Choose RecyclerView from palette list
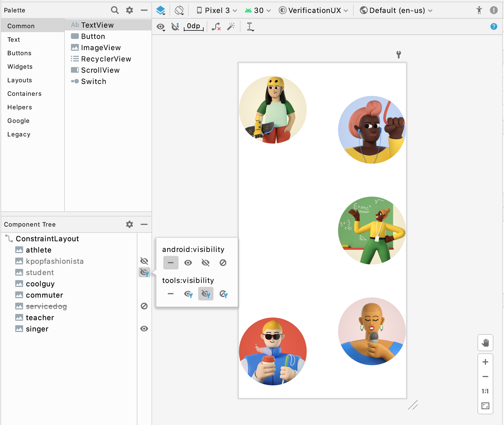The width and height of the screenshot is (504, 425). pos(108,59)
